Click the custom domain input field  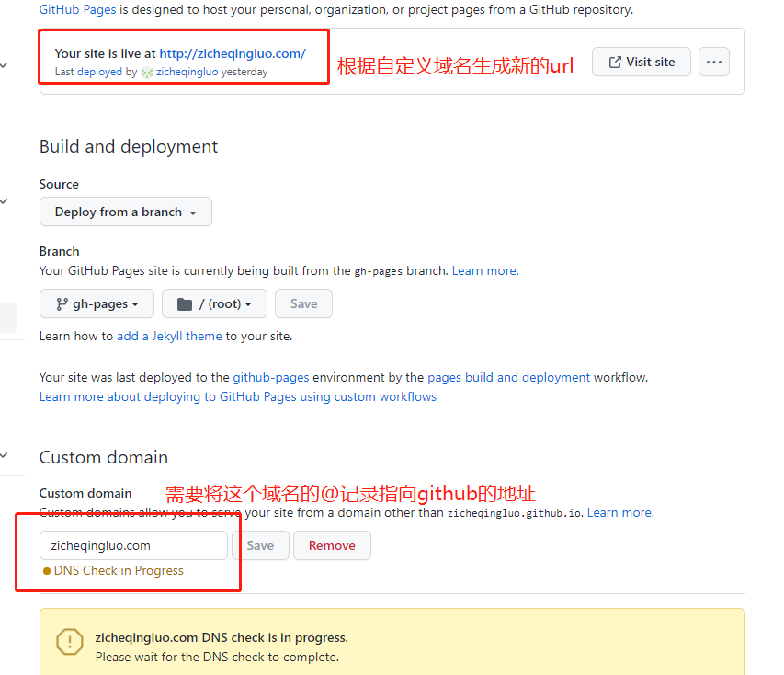click(133, 545)
